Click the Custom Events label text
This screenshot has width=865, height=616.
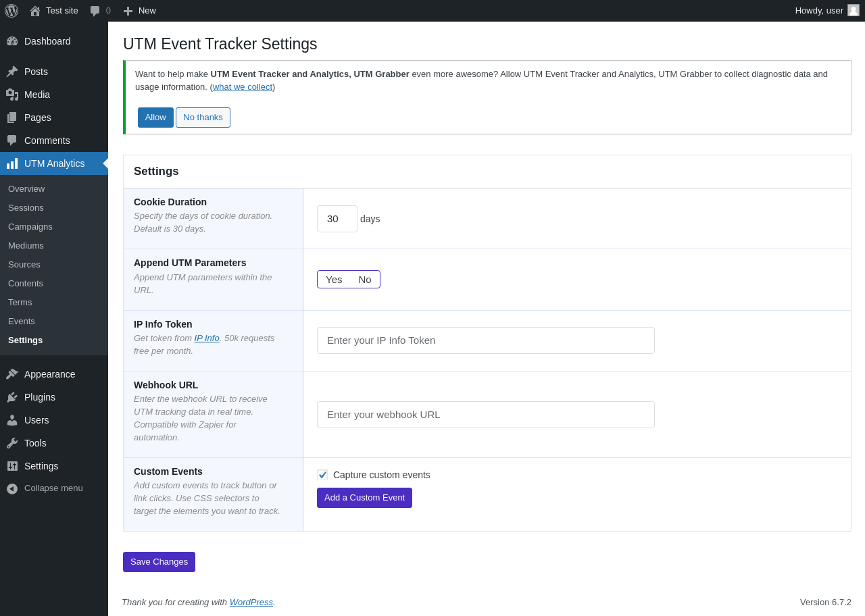tap(168, 471)
